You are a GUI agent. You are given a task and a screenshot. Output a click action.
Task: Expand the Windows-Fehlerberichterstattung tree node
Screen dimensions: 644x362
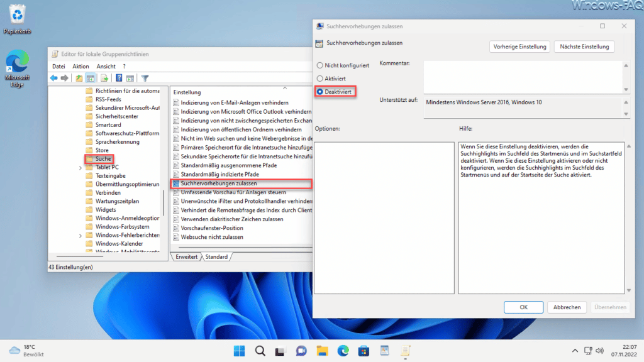click(x=80, y=236)
